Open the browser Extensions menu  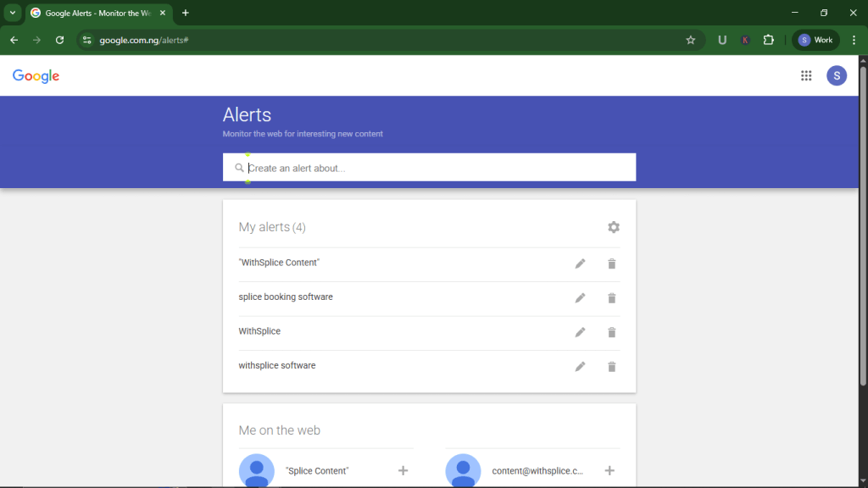(x=769, y=40)
